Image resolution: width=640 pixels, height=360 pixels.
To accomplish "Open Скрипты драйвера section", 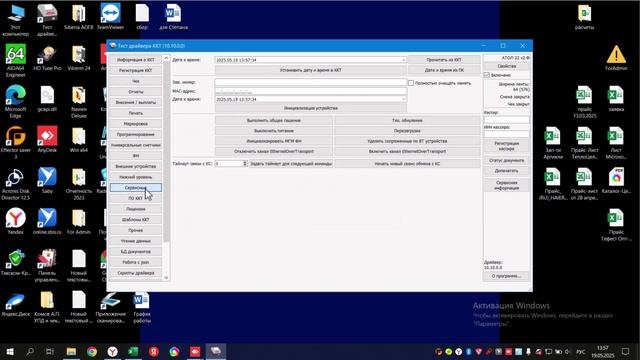I will point(136,273).
